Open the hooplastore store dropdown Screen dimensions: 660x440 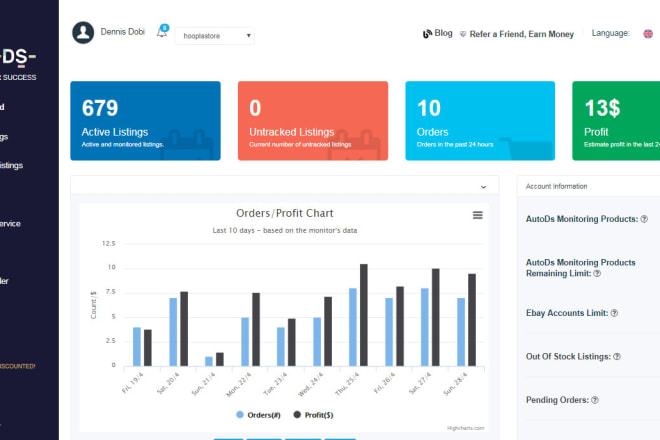click(x=215, y=36)
